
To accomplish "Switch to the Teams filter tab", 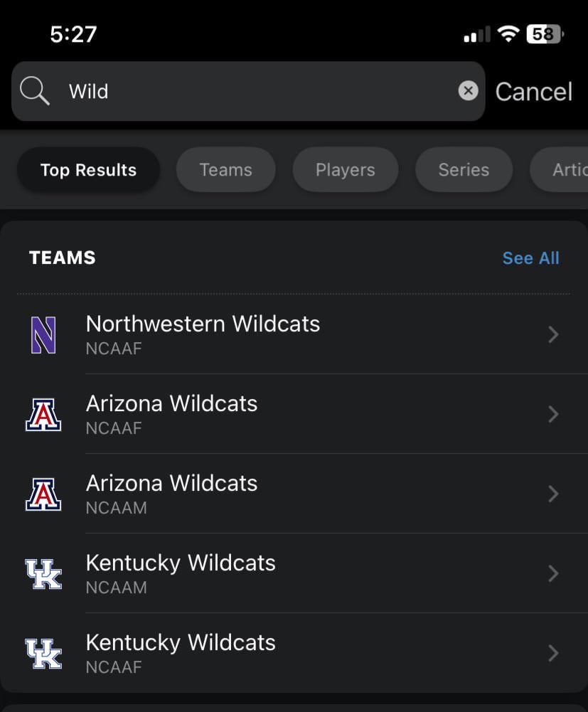I will point(225,170).
